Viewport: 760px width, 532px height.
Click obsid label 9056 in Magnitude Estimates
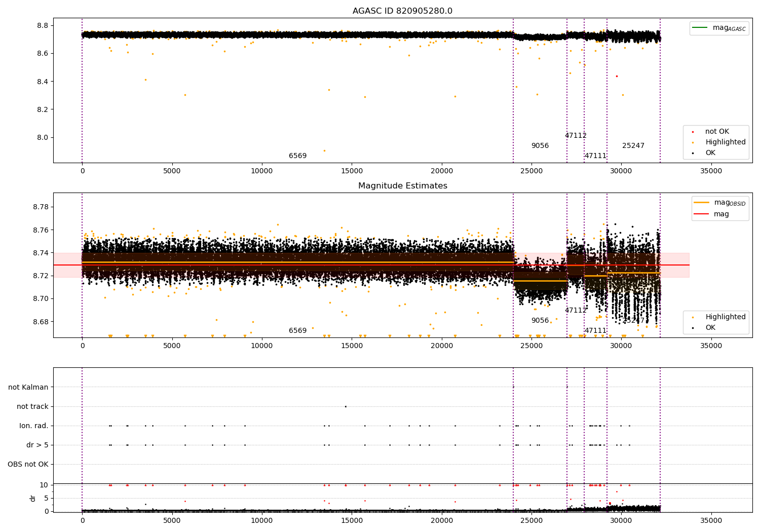click(540, 321)
